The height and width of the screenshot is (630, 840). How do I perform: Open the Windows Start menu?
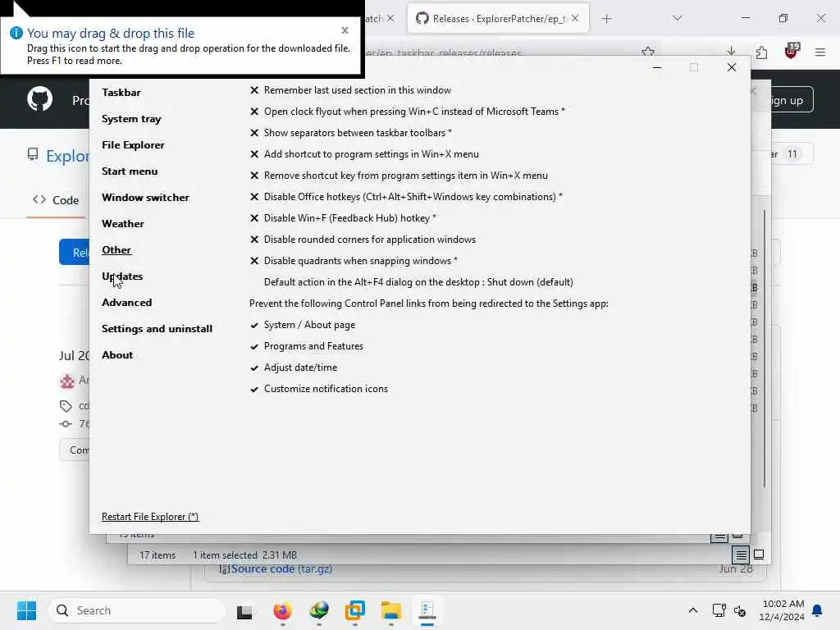tap(26, 610)
